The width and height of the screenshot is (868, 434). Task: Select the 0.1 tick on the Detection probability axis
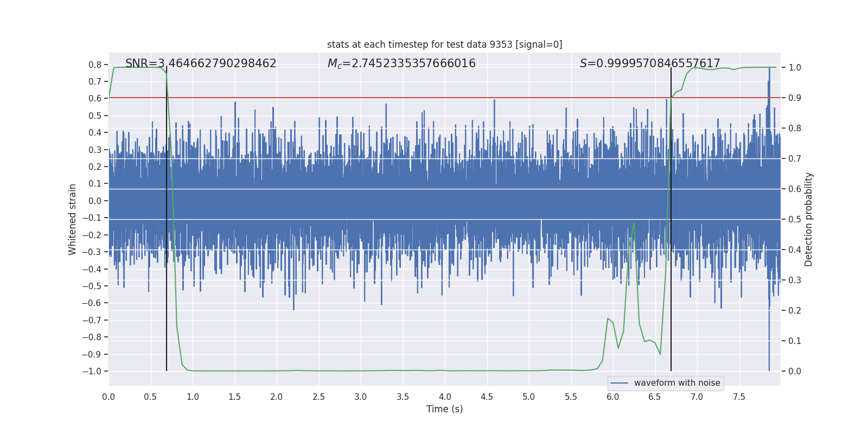point(795,341)
